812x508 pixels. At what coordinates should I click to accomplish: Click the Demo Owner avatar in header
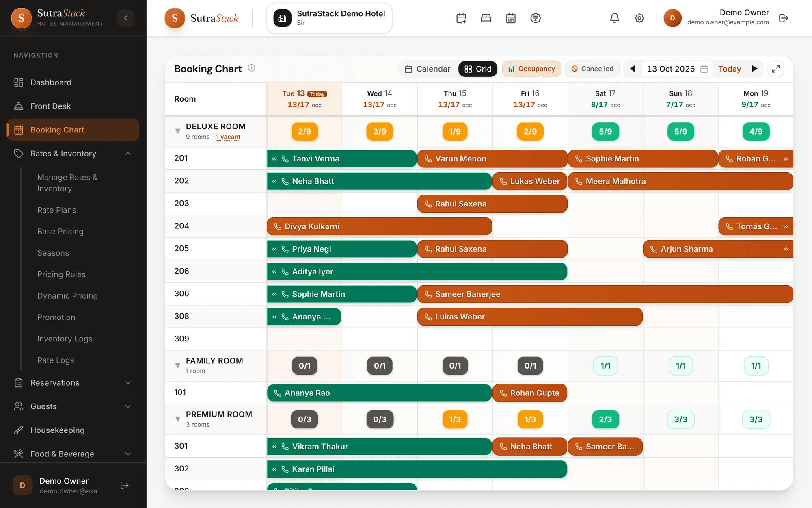[672, 18]
